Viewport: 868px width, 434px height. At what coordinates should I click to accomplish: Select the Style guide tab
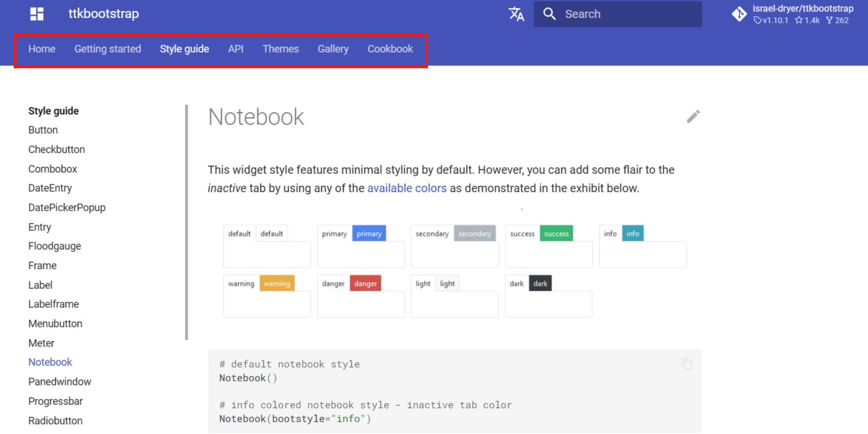[x=184, y=49]
